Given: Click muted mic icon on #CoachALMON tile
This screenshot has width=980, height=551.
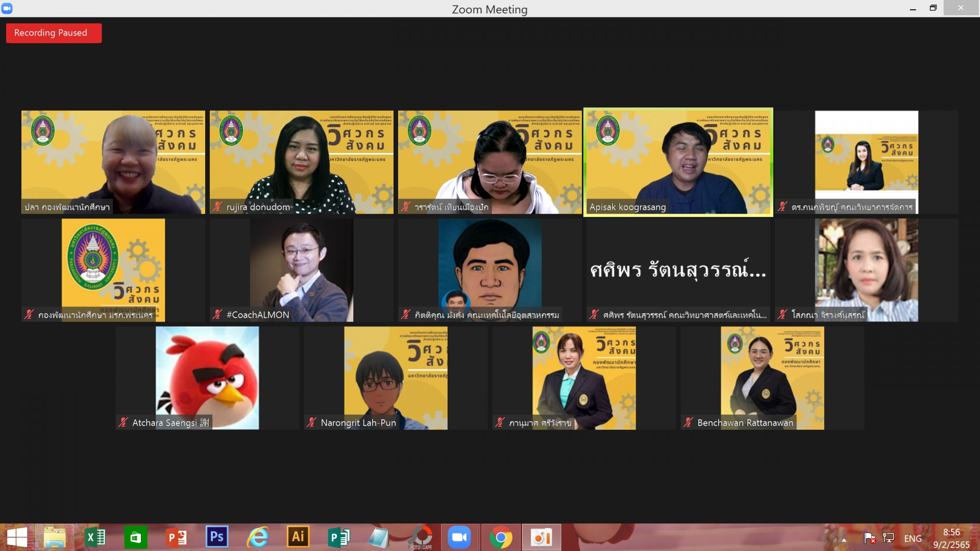Looking at the screenshot, I should click(x=217, y=315).
